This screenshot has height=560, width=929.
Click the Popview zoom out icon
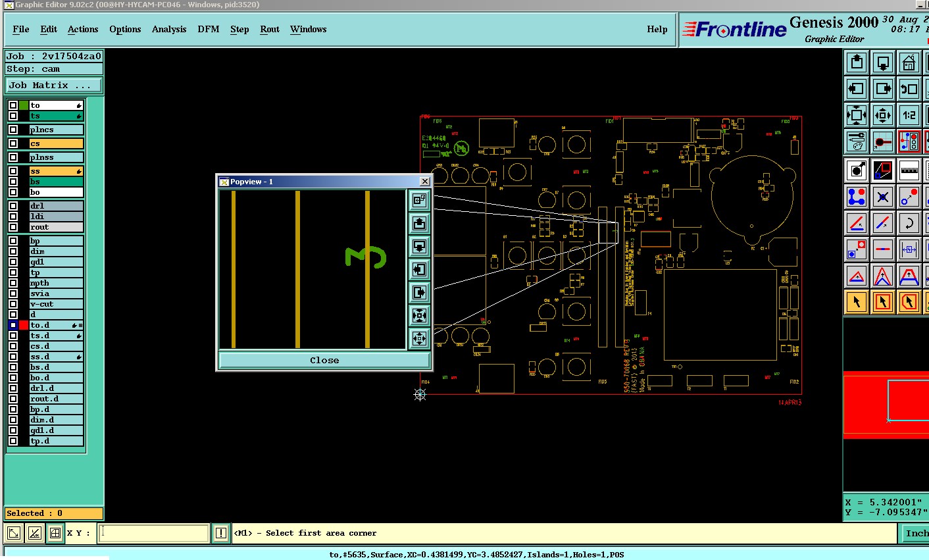click(419, 338)
